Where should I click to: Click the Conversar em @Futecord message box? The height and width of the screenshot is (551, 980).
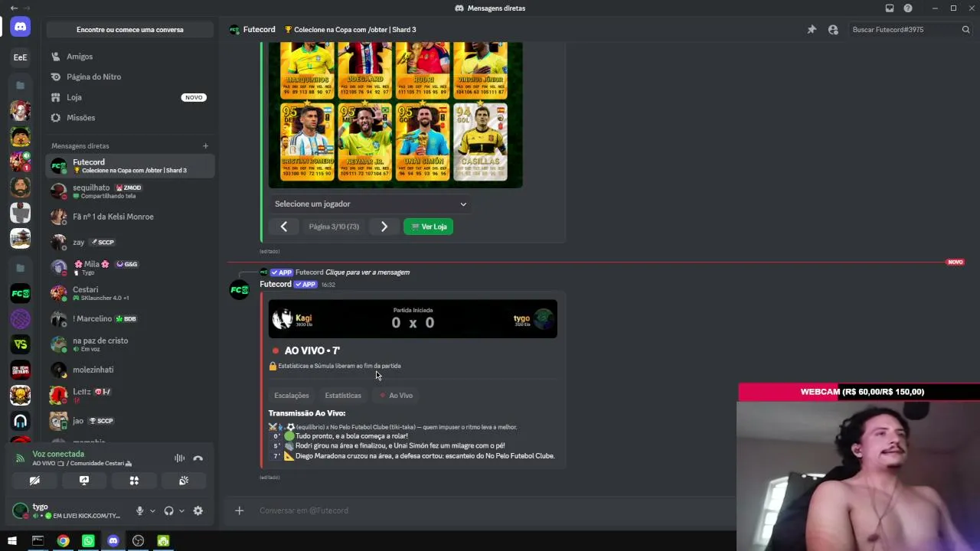click(490, 510)
